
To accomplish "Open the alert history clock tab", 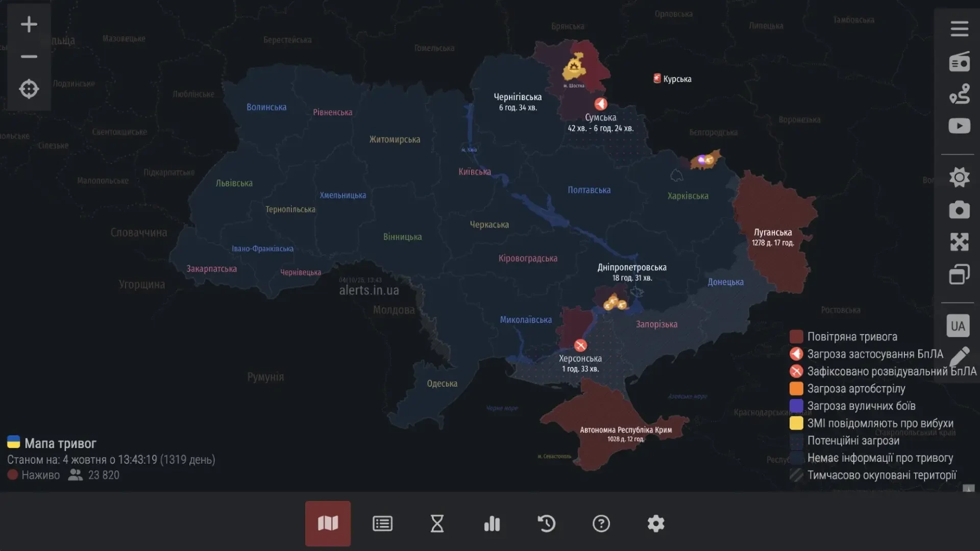I will pos(547,523).
